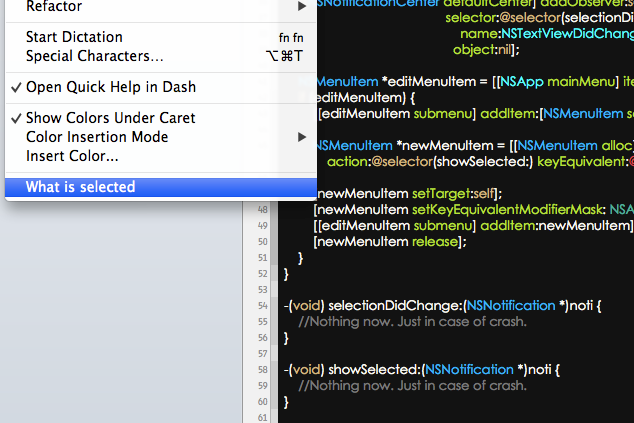Click the newMenuItem release statement

389,241
